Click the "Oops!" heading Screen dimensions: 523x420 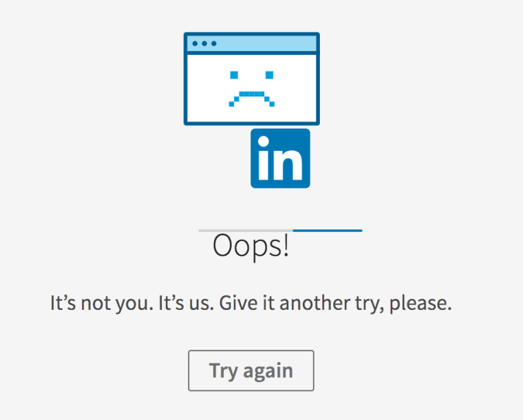(x=250, y=246)
